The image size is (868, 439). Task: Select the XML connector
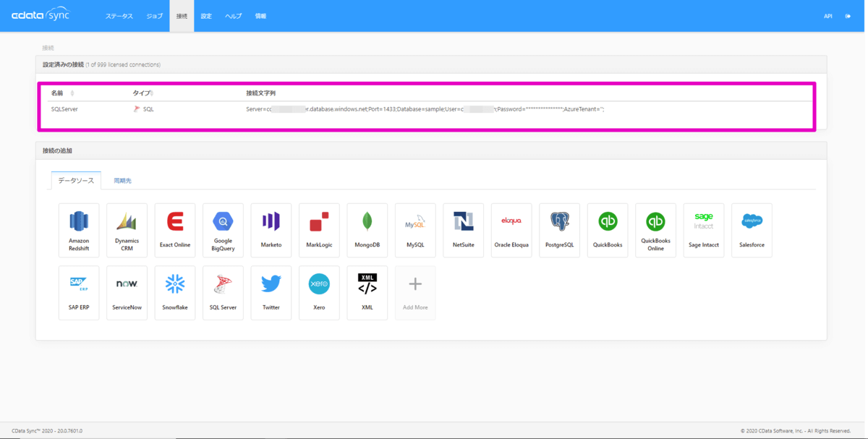pyautogui.click(x=367, y=293)
